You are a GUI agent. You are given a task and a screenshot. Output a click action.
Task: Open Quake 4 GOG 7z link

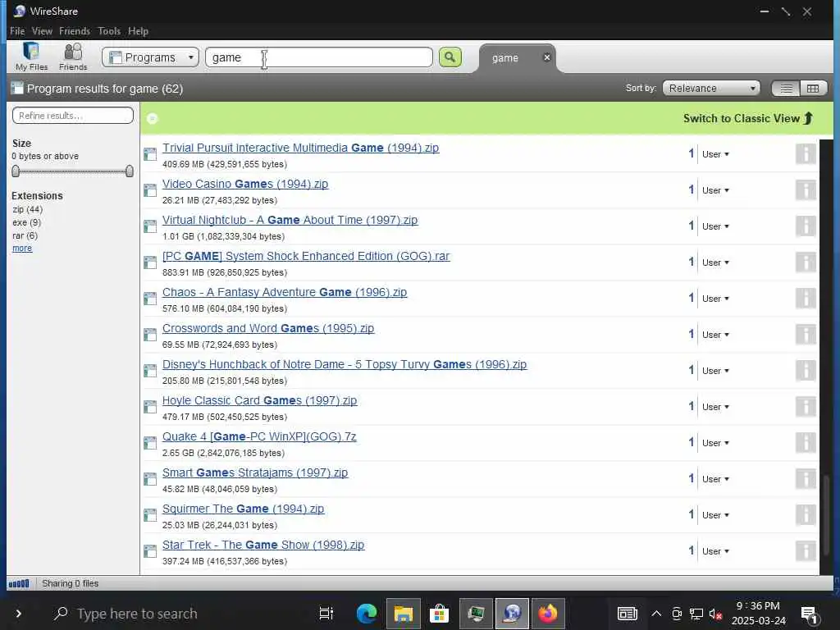point(259,436)
